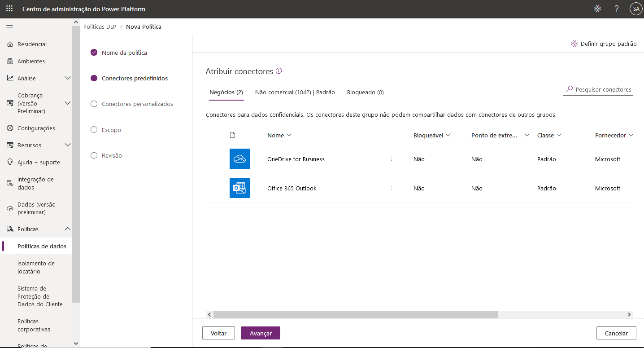Image resolution: width=644 pixels, height=348 pixels.
Task: Open the Bloqueável column dropdown
Action: tap(448, 135)
